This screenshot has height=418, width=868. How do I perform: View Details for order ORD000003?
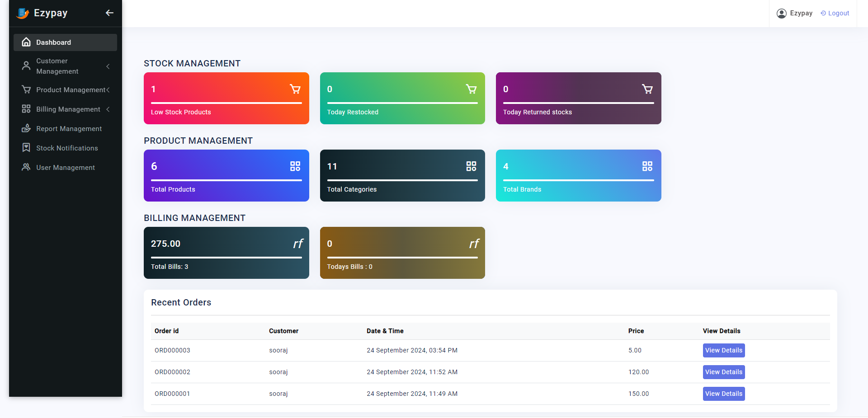click(x=723, y=350)
